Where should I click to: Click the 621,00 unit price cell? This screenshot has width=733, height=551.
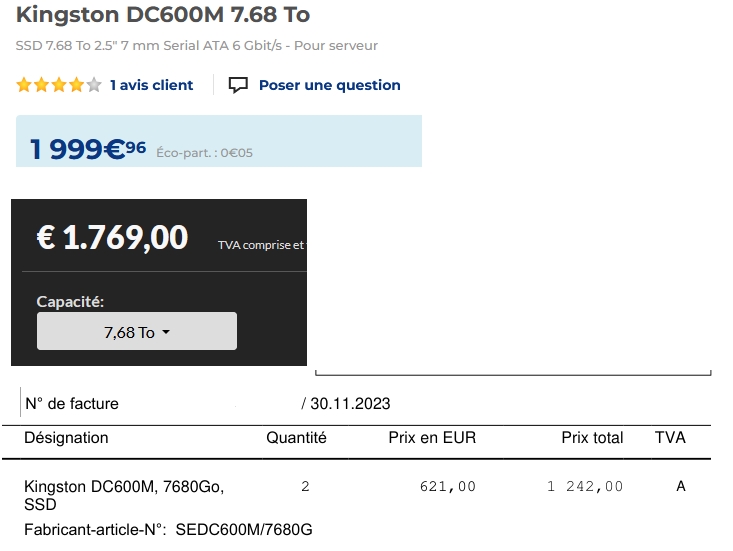(448, 487)
